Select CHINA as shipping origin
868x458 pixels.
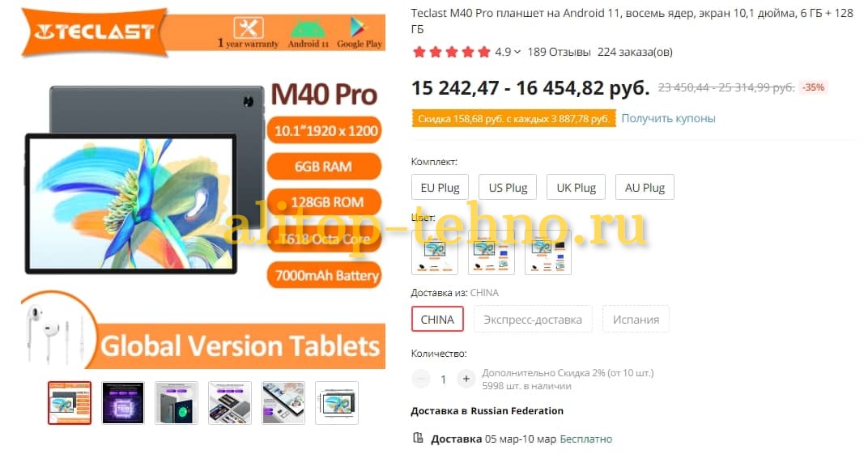437,319
